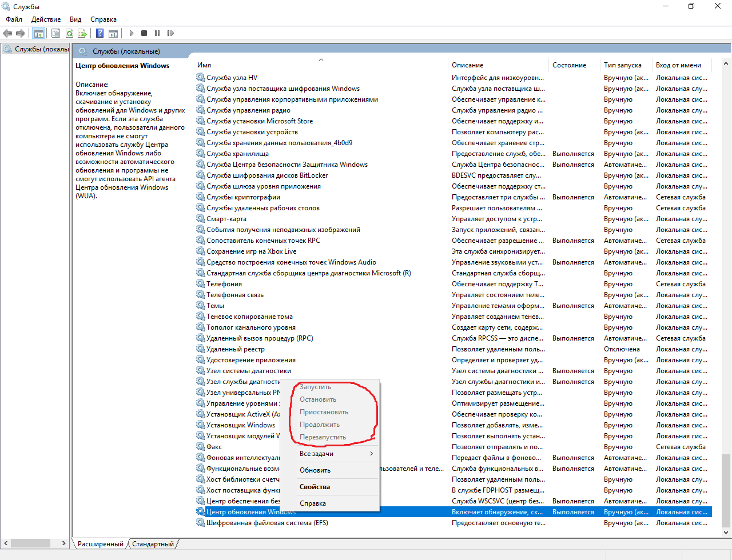The width and height of the screenshot is (732, 560).
Task: Click the Forward arrow toolbar icon
Action: (21, 33)
